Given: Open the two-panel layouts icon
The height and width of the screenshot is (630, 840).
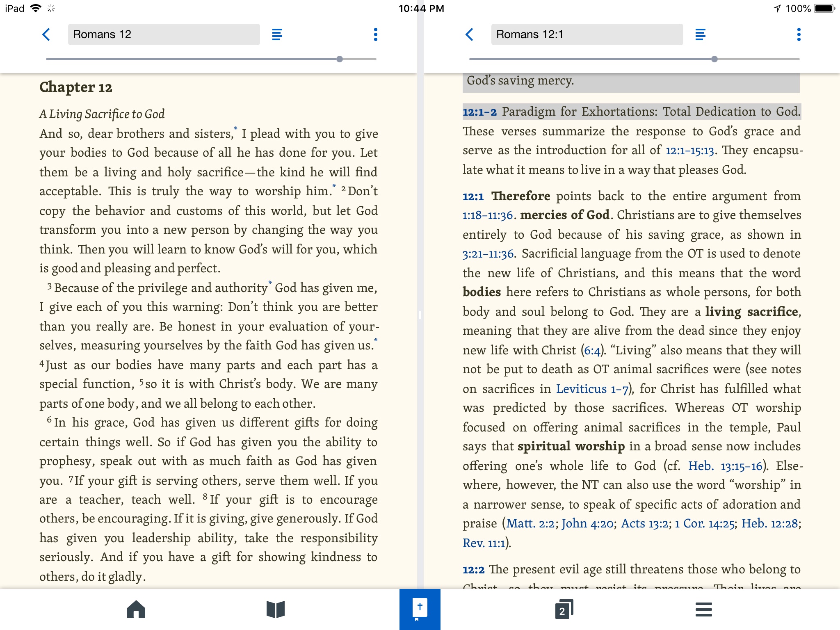Looking at the screenshot, I should coord(564,609).
